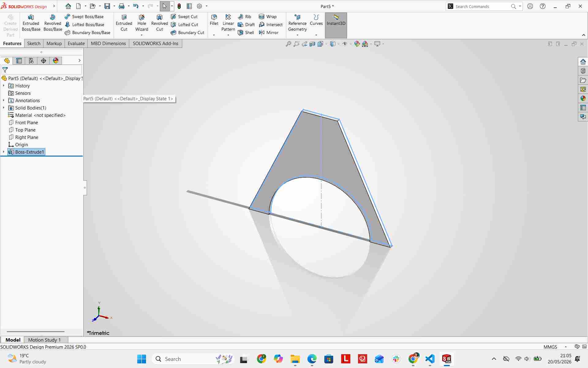The height and width of the screenshot is (368, 588).
Task: Open the Fillet dropdown arrow
Action: 214,35
